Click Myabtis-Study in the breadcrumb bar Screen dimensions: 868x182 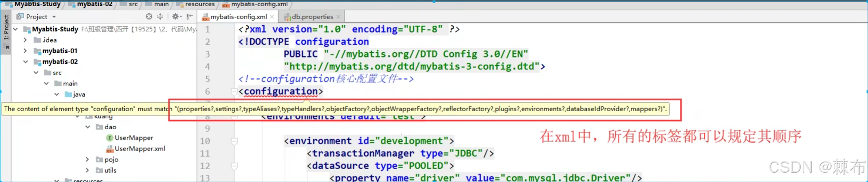(37, 4)
